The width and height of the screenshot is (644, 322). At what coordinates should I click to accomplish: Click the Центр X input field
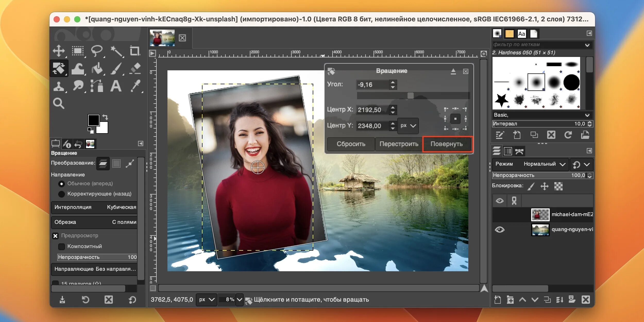pyautogui.click(x=373, y=110)
